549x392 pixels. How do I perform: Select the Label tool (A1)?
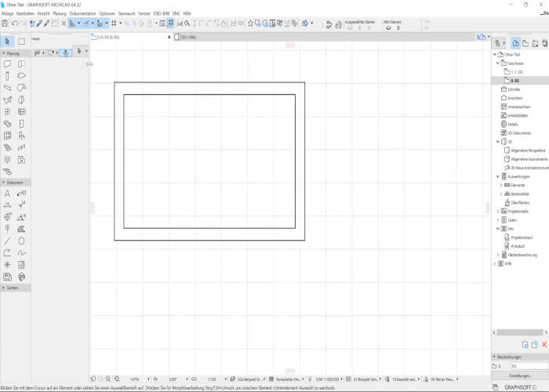tap(21, 193)
